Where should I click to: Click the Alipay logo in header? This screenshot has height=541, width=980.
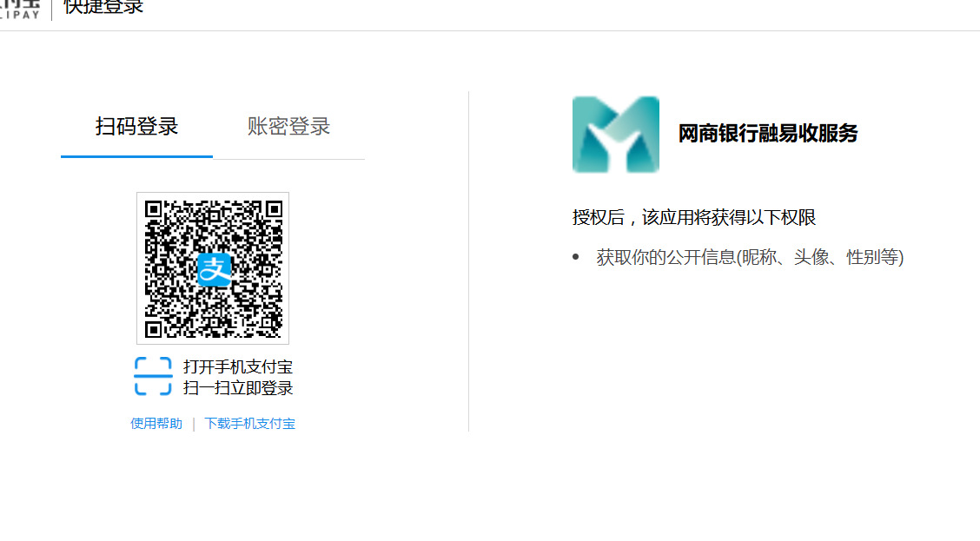[20, 9]
